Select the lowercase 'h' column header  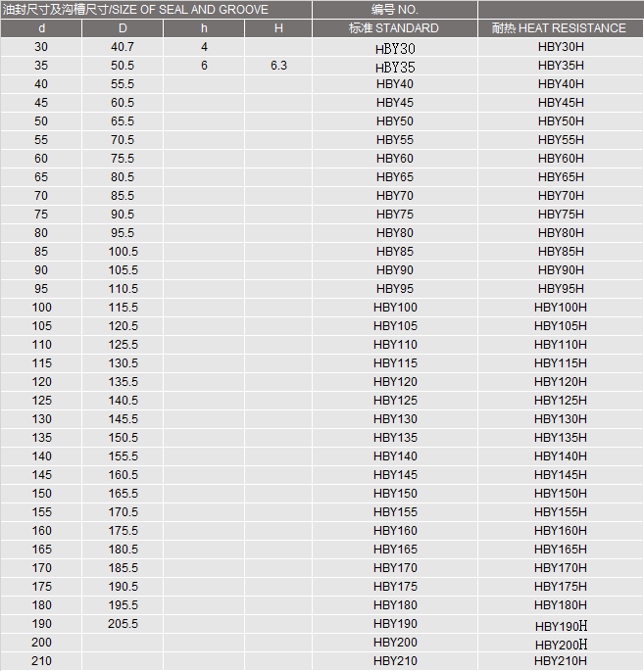click(x=204, y=28)
